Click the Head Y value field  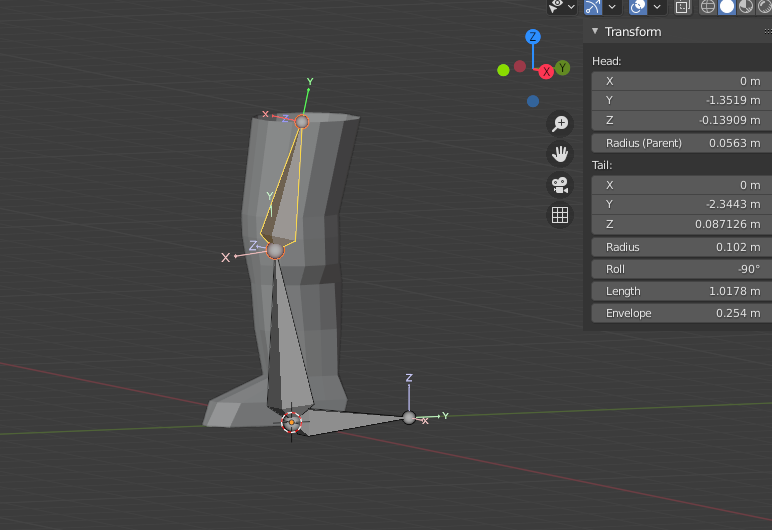tap(682, 100)
